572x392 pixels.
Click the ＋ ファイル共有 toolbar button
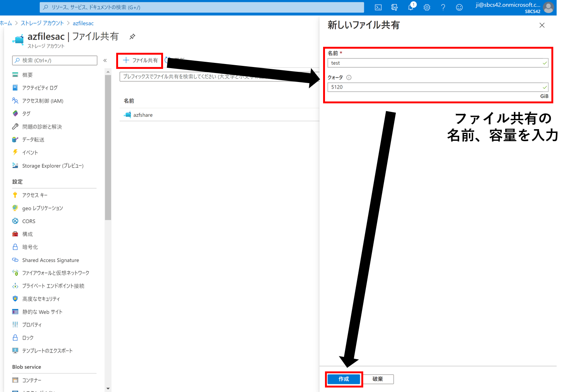coord(140,60)
